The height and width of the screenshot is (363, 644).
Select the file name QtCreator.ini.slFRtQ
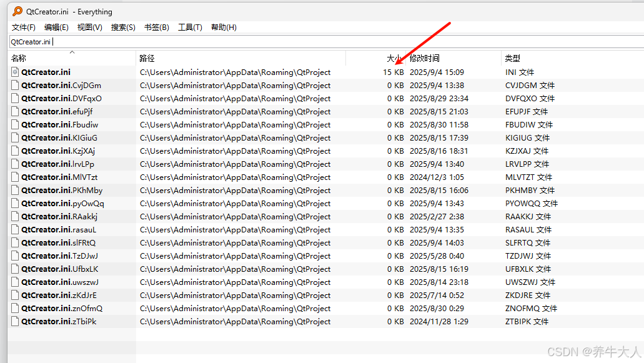[x=59, y=243]
